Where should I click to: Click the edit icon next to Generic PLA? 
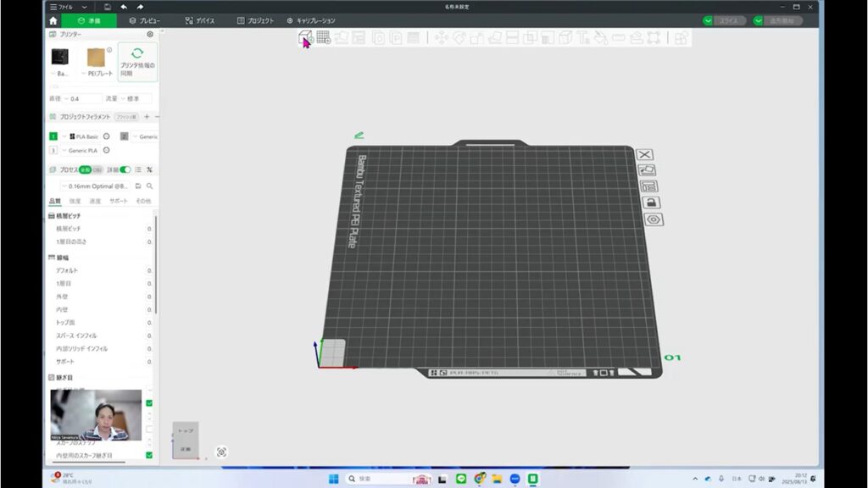(106, 150)
